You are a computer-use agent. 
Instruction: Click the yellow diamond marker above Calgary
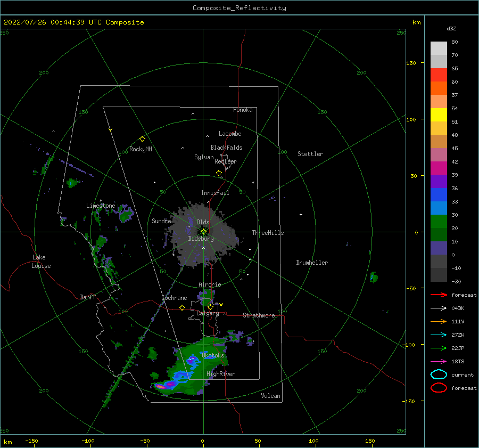pyautogui.click(x=210, y=307)
